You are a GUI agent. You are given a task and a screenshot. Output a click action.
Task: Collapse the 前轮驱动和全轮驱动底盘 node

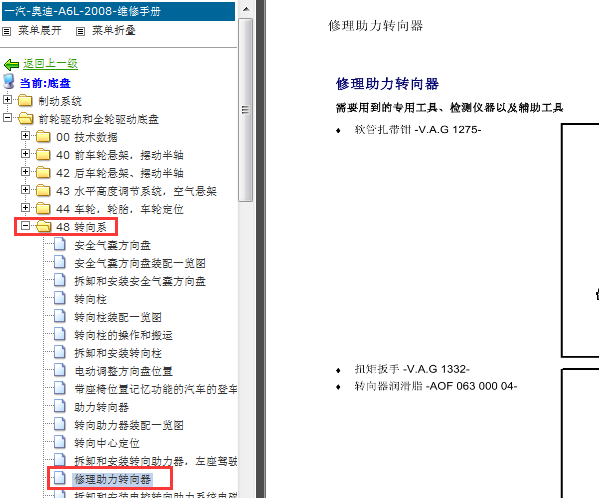tap(7, 118)
